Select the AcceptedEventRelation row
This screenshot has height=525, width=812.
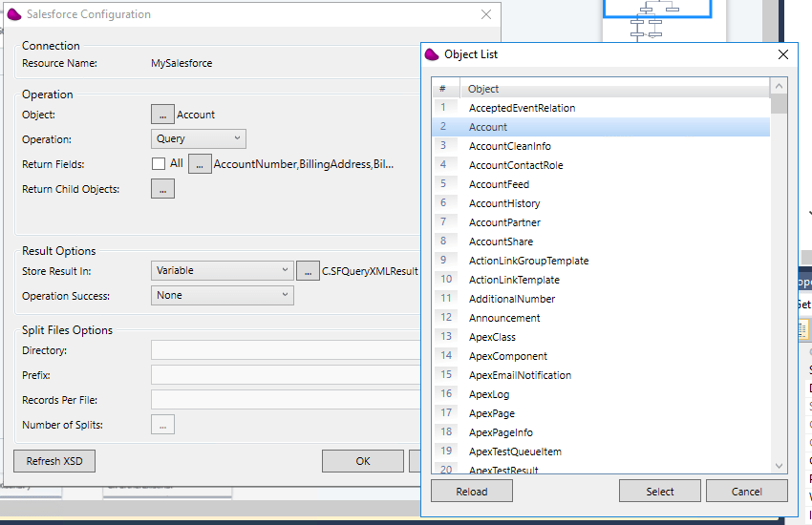coord(601,108)
